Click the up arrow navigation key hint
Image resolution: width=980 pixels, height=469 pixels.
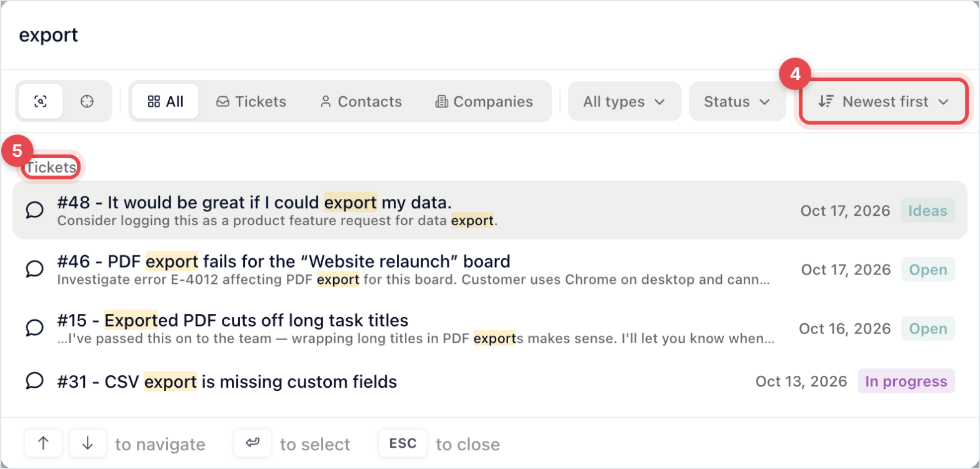pos(43,444)
